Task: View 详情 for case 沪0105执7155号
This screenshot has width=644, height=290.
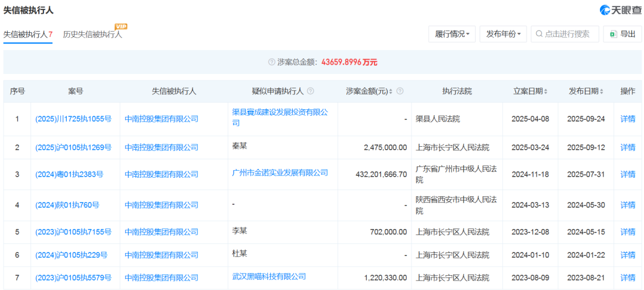Action: (x=627, y=232)
